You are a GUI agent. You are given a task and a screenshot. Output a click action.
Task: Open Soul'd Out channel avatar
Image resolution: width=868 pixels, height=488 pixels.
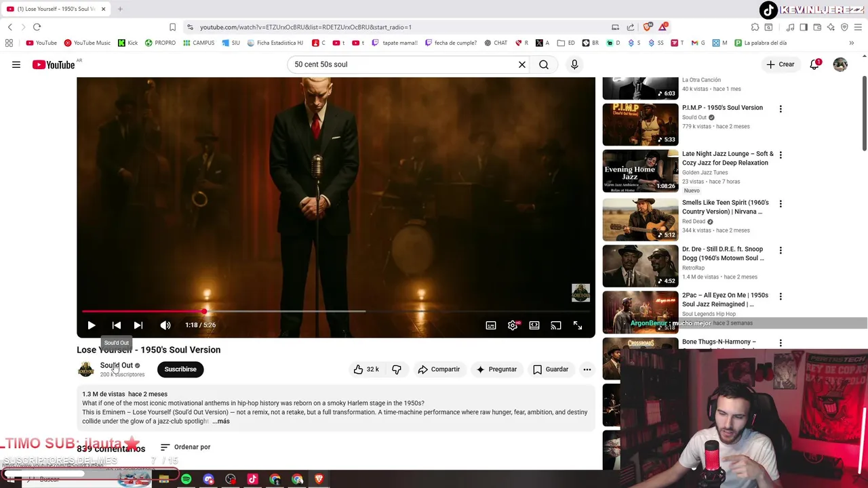click(x=86, y=369)
